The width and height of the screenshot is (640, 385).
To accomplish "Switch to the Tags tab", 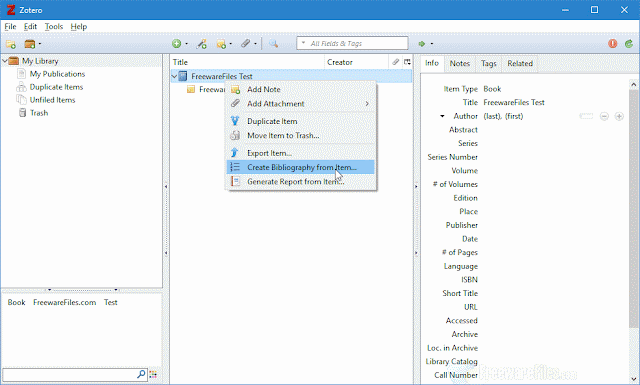I will 489,63.
